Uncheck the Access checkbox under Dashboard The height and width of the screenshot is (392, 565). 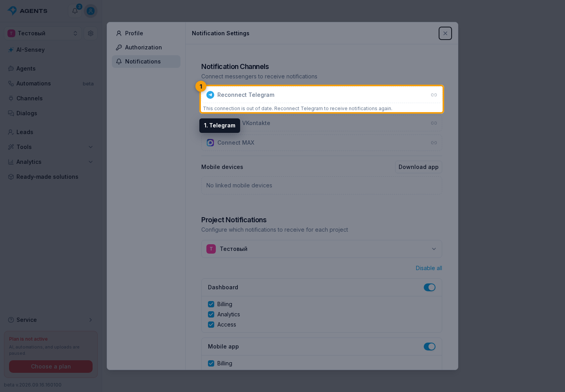[x=211, y=325]
